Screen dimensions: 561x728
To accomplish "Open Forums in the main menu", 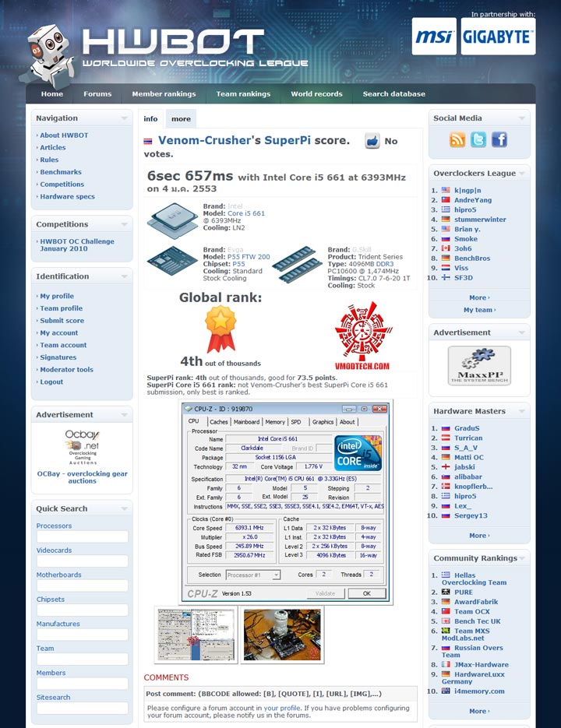I will 97,93.
